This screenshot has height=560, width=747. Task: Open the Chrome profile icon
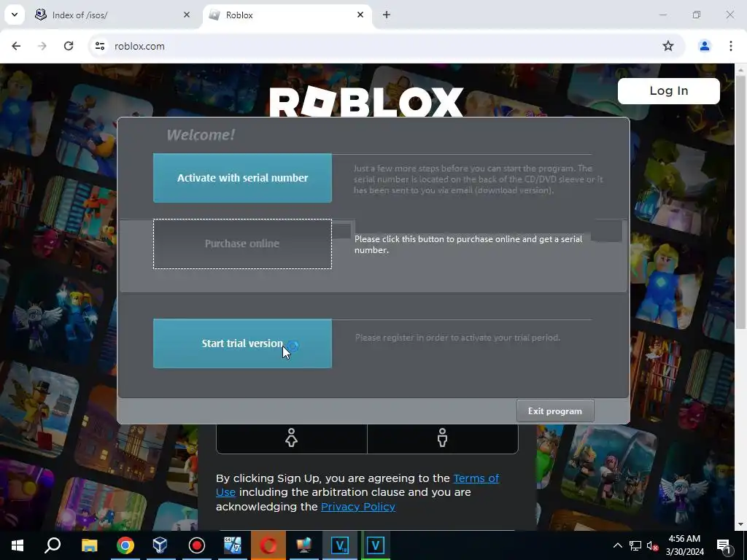[x=704, y=46]
